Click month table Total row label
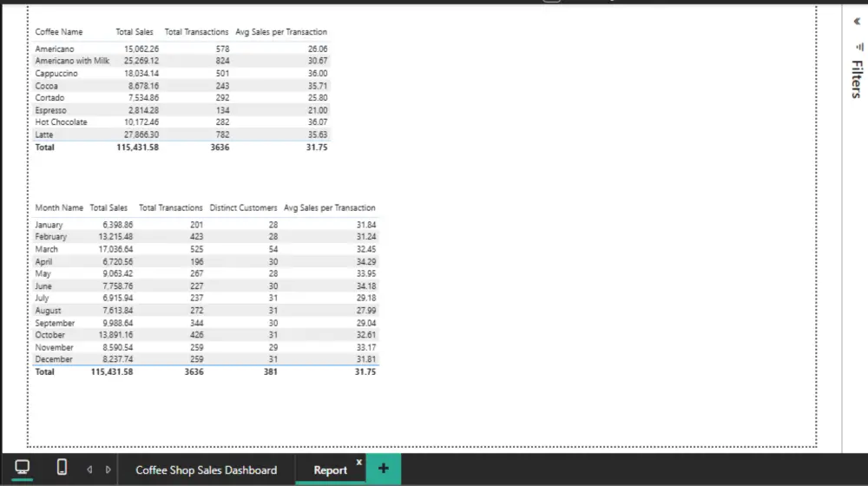 click(x=45, y=372)
